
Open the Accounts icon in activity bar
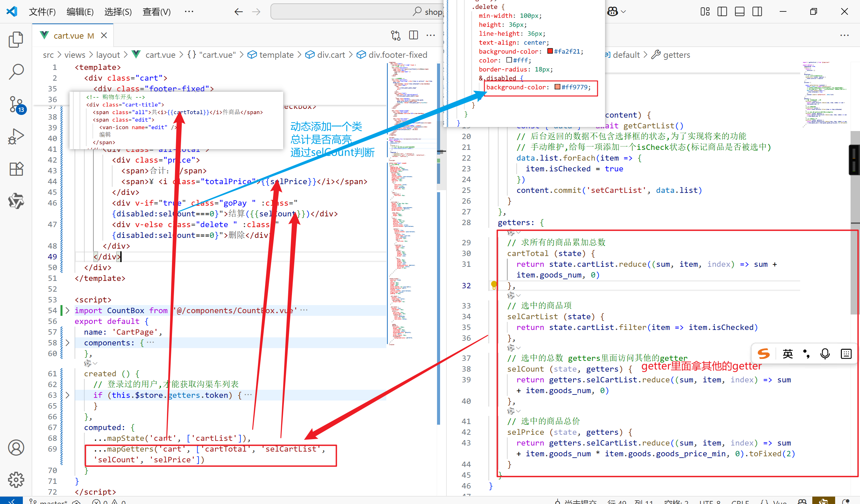[16, 448]
